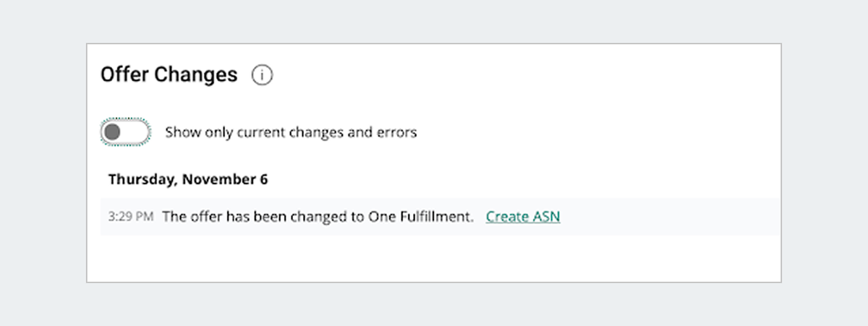Select the Thursday, November 6 date header
This screenshot has width=868, height=326.
coord(188,179)
